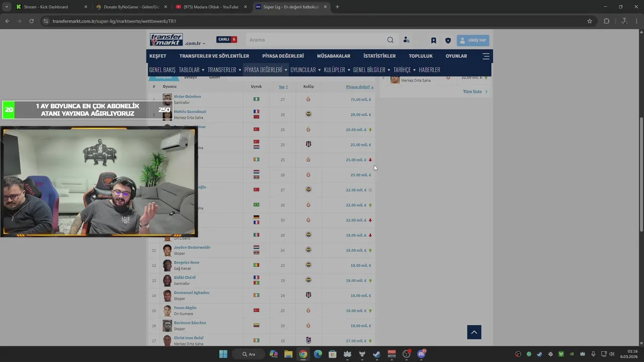This screenshot has height=362, width=644.
Task: Click the Fenerbahçe crest in Jayden Oosterwolde's row
Action: tap(308, 250)
